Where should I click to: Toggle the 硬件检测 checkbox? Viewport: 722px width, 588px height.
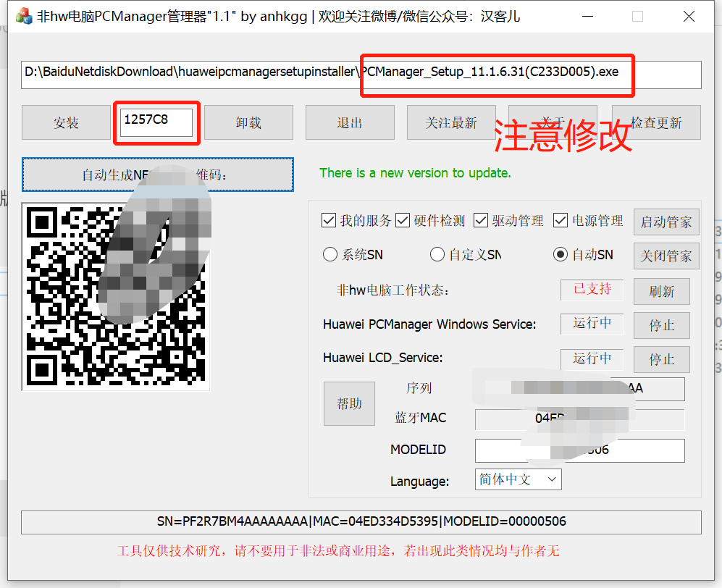403,220
